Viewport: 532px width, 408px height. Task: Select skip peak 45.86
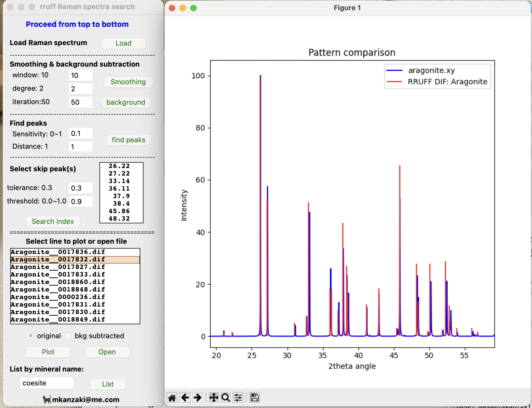(119, 211)
